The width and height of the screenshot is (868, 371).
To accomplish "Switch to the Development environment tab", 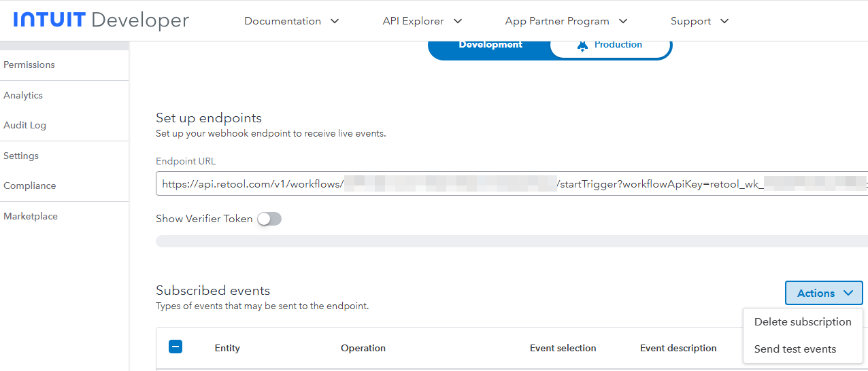I will (490, 45).
